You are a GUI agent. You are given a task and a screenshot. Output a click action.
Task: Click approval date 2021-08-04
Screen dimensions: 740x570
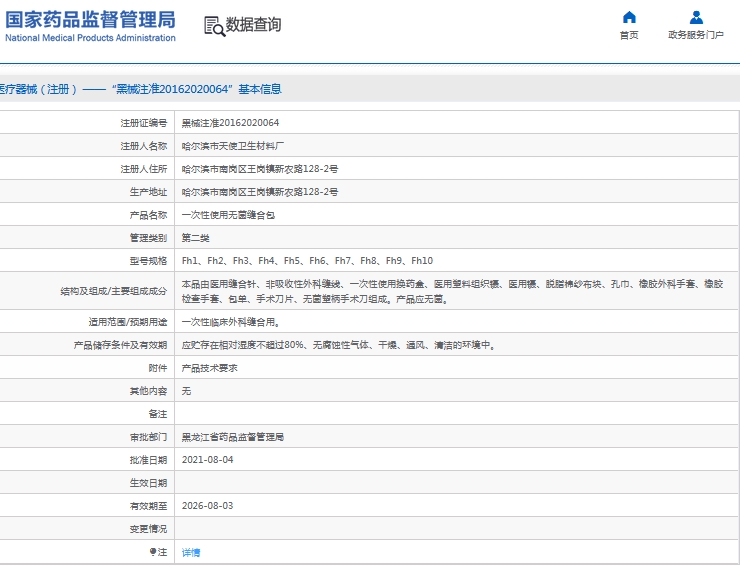pos(208,460)
